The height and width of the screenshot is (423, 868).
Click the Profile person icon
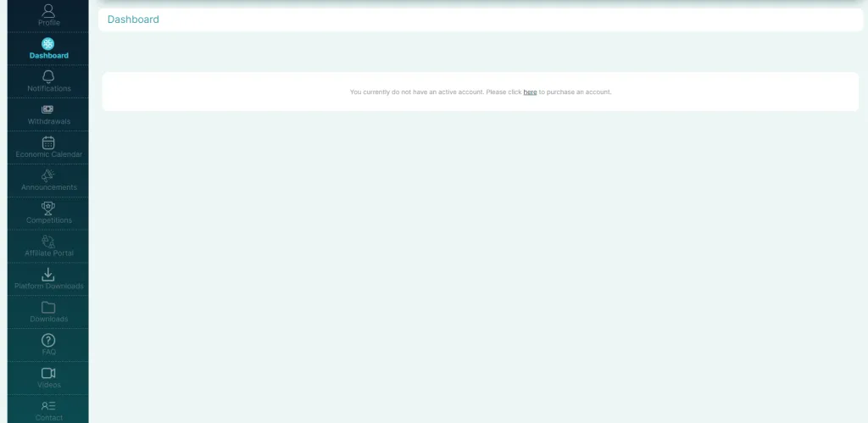pos(48,10)
